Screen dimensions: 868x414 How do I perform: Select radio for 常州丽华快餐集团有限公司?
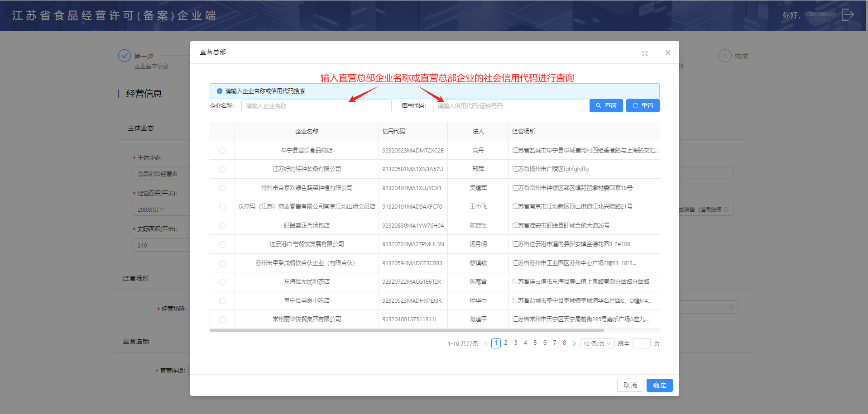point(222,319)
